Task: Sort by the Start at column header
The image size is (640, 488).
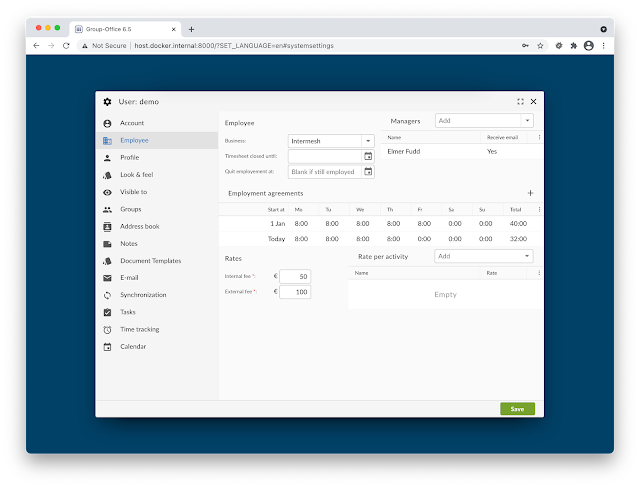Action: [x=276, y=210]
